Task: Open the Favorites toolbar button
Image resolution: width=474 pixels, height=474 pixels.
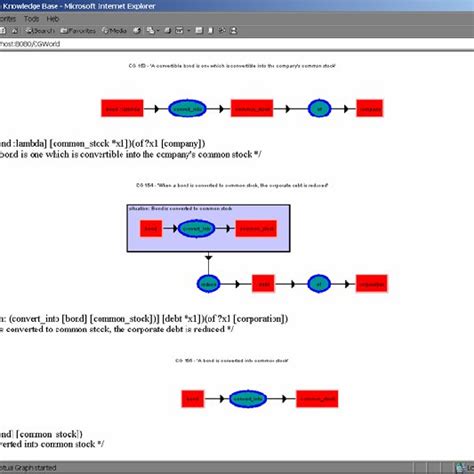Action: click(78, 31)
